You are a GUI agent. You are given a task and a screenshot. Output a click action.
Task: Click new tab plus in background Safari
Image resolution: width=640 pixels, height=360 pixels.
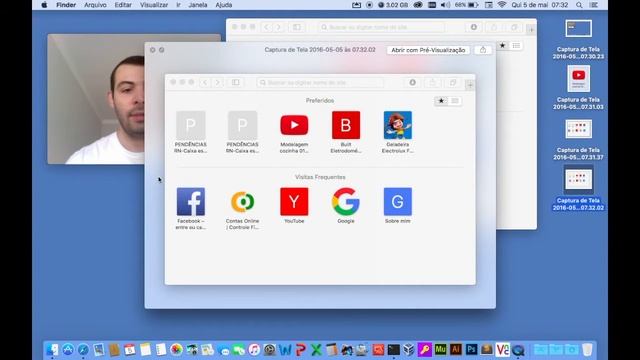click(531, 29)
